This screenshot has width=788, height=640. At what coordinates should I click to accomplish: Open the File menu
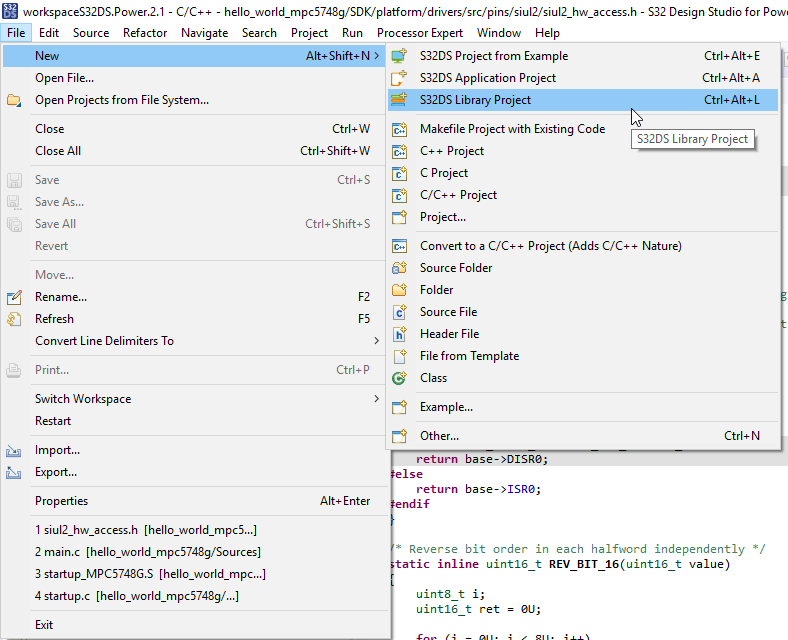click(x=16, y=33)
